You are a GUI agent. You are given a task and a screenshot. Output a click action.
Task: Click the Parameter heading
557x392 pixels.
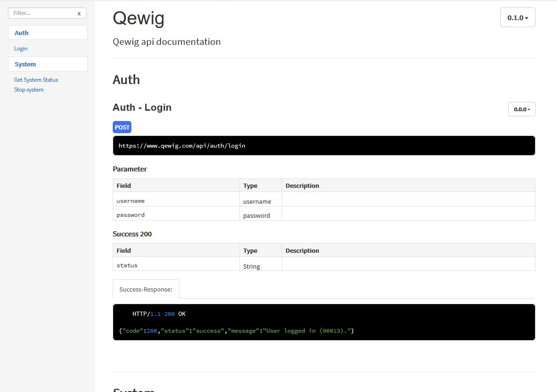130,169
